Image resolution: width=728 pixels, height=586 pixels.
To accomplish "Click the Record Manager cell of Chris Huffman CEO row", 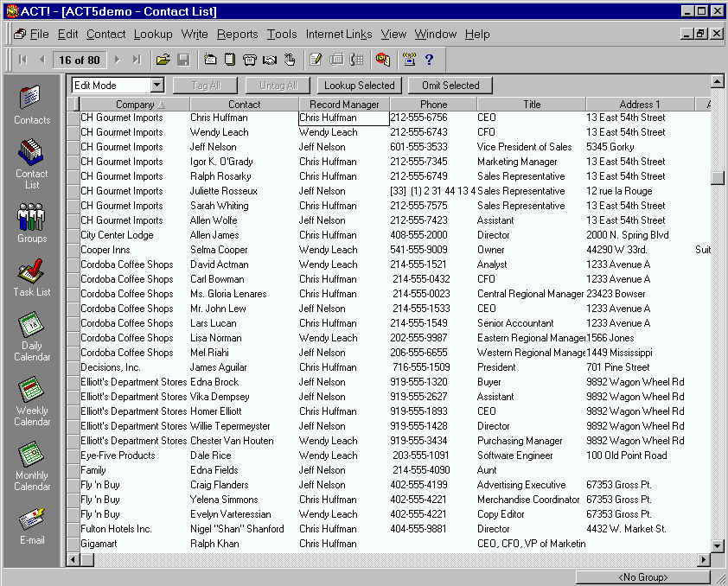I will click(343, 118).
